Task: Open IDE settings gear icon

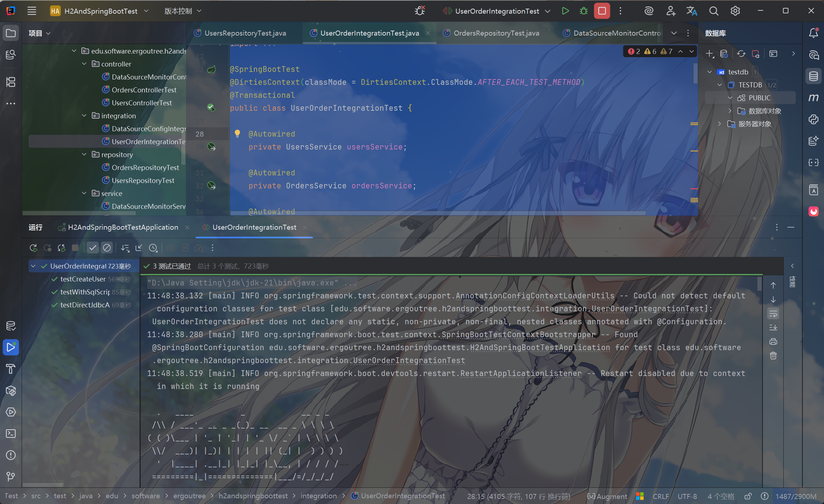Action: [x=735, y=11]
